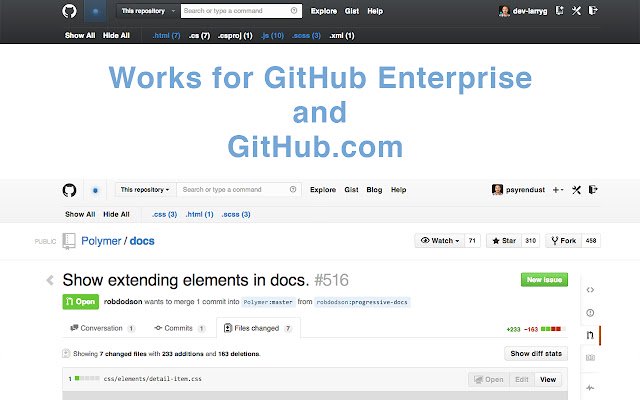Switch to the Commits tab
This screenshot has height=400, width=640.
179,328
